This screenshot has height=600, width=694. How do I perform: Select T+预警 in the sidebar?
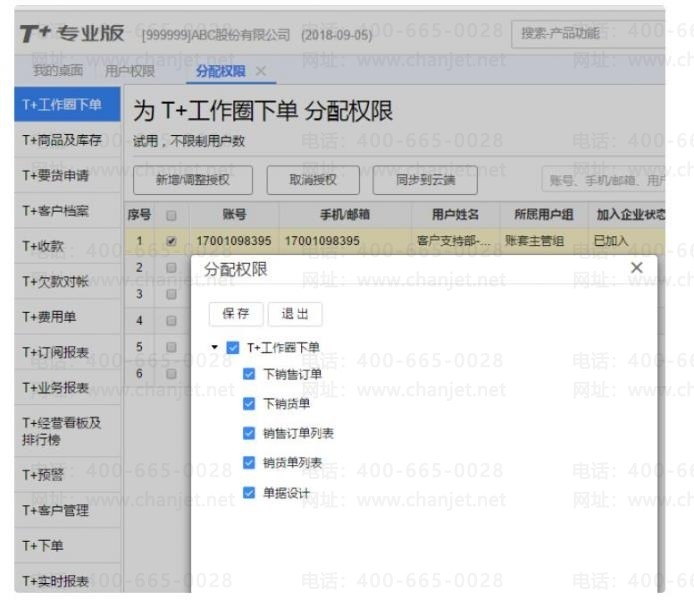pos(67,475)
